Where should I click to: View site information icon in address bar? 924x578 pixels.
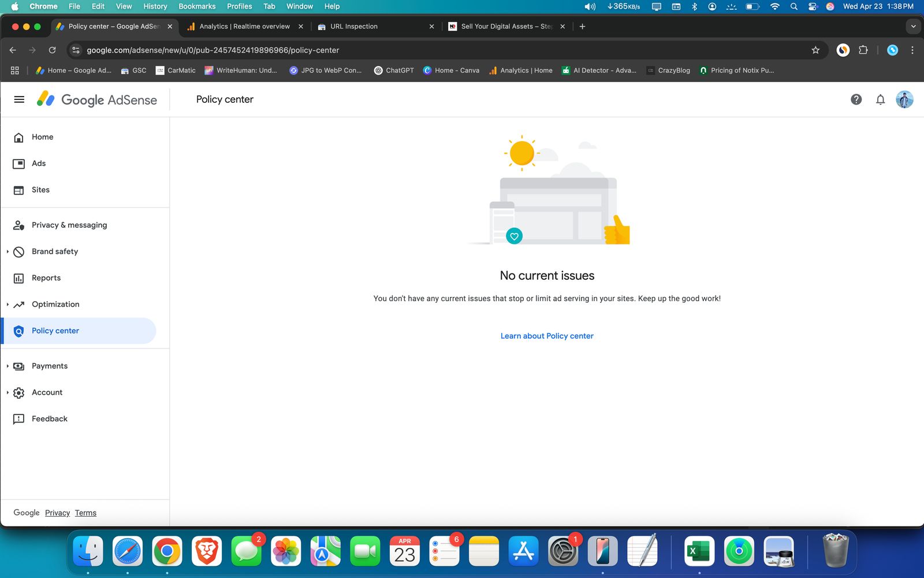point(76,50)
